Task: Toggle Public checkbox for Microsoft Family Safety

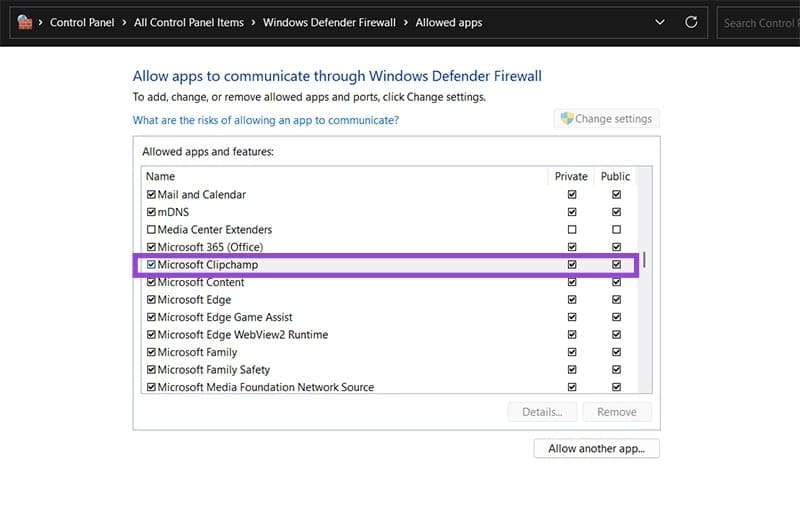Action: click(x=616, y=369)
